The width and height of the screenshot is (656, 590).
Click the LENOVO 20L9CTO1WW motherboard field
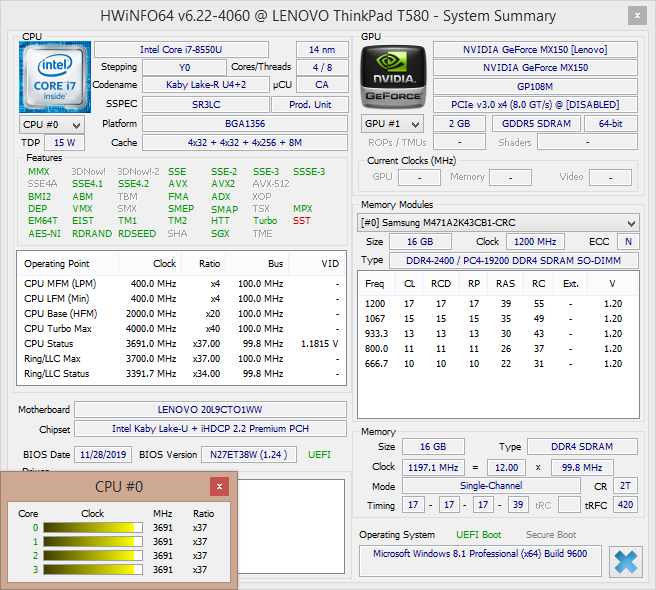tap(210, 410)
